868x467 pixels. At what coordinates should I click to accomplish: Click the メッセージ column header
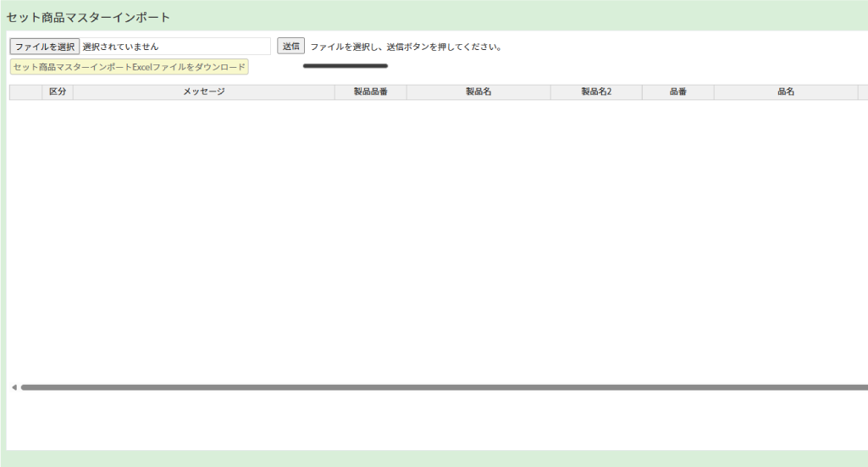[203, 92]
